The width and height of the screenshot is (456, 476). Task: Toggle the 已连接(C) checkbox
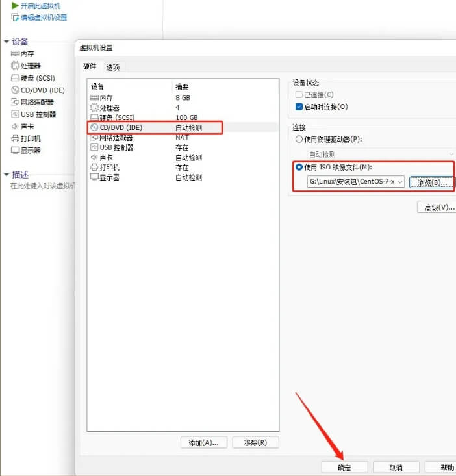pos(299,95)
